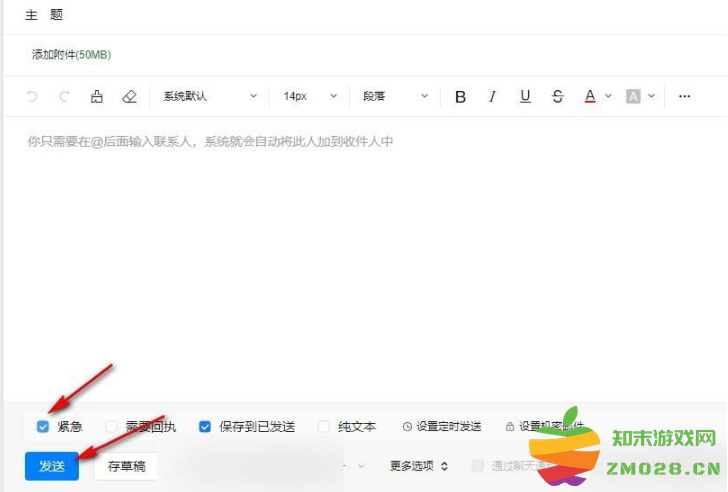The height and width of the screenshot is (492, 728).
Task: Toggle italic formatting
Action: [493, 97]
